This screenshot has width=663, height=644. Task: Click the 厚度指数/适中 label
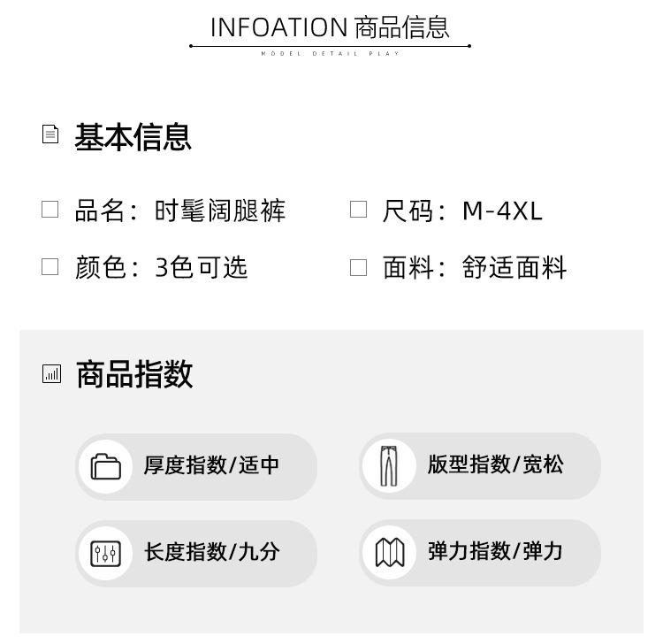(211, 465)
